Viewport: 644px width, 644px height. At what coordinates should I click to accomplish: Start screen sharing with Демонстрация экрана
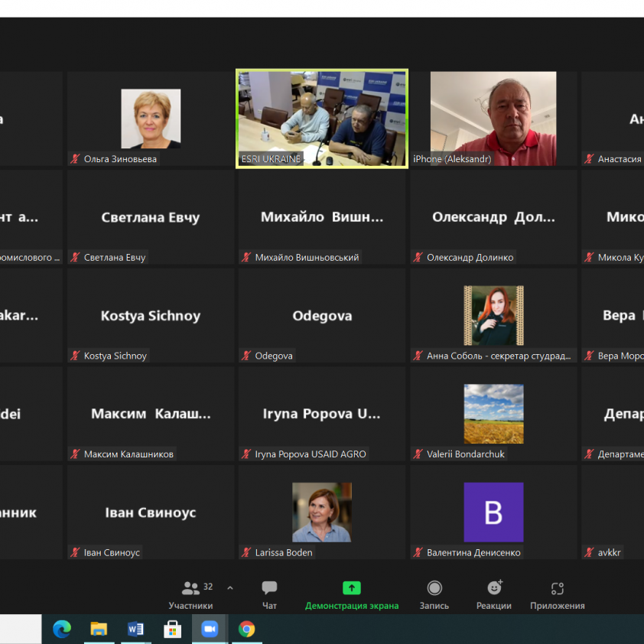click(351, 588)
